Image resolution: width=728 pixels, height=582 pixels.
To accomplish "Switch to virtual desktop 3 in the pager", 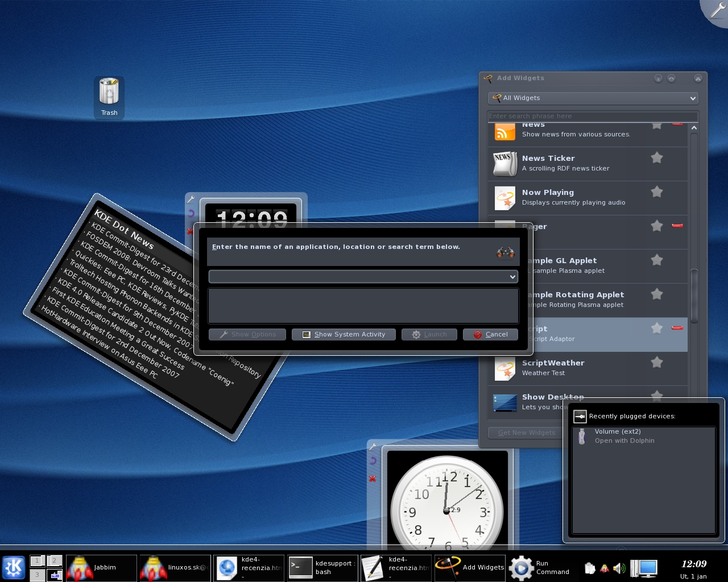I will click(x=37, y=575).
